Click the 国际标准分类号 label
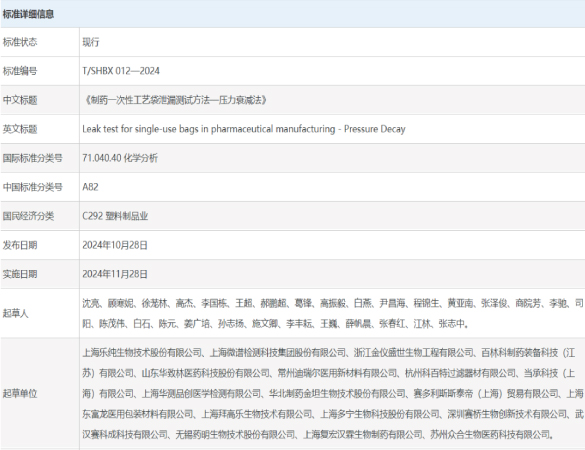This screenshot has height=450, width=585. pos(32,158)
